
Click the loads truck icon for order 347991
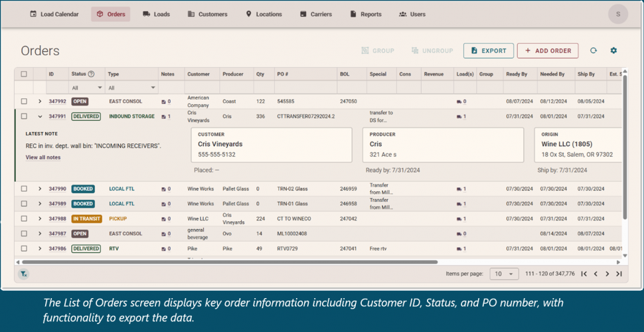(x=459, y=117)
